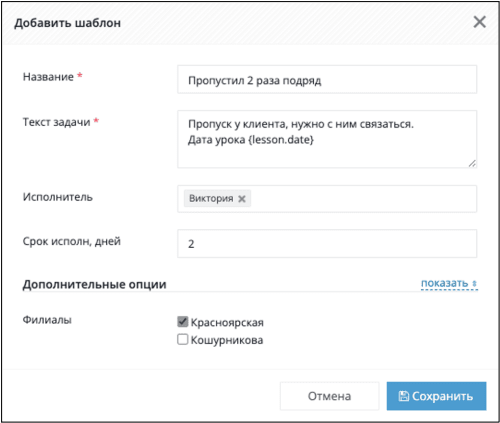Click the Красноярская label text
This screenshot has height=423, width=500.
(x=227, y=322)
